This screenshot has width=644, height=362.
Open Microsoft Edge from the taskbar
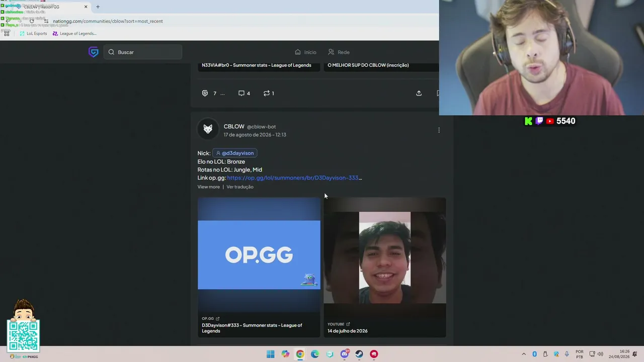click(315, 354)
